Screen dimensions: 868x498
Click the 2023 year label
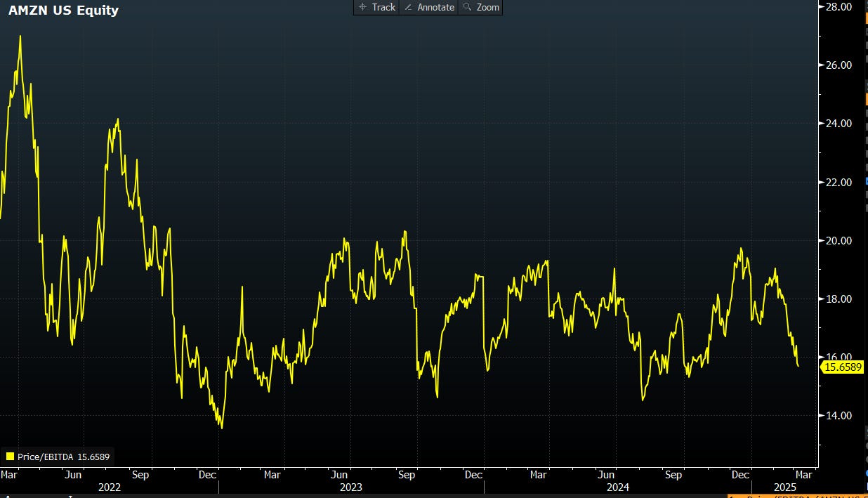(x=350, y=487)
